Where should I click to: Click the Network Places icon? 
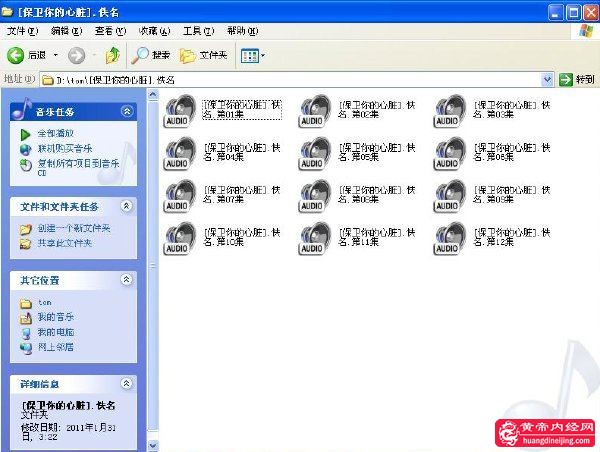26,348
